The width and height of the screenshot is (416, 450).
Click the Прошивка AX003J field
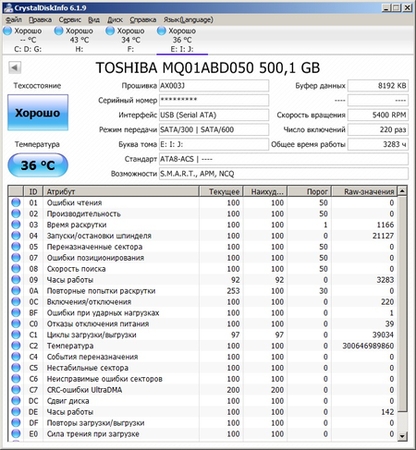pyautogui.click(x=214, y=86)
